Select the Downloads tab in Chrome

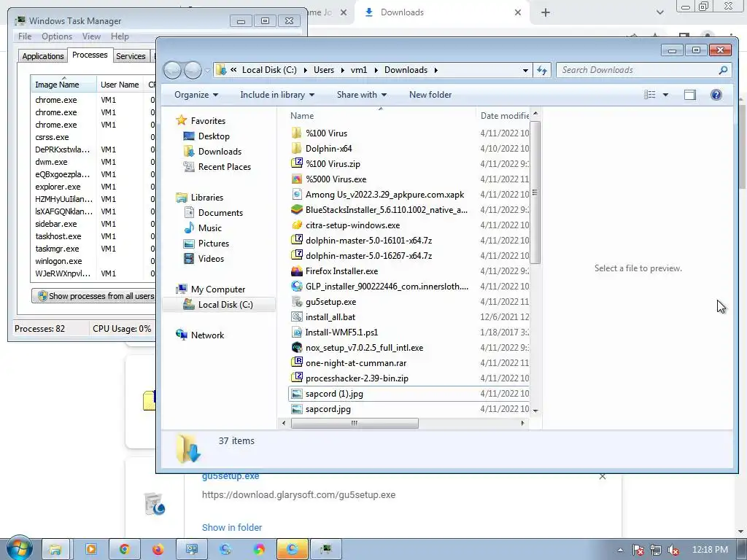pos(441,12)
